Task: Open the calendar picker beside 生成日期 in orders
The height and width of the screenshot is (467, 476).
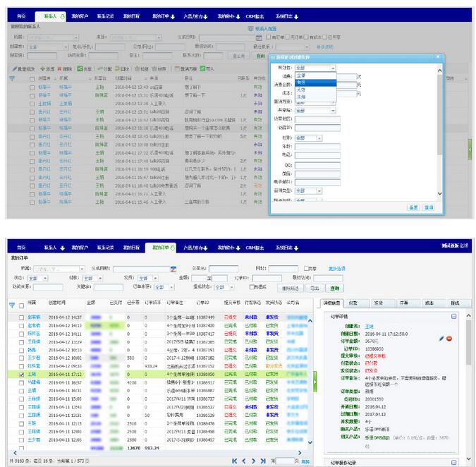Action: [173, 269]
